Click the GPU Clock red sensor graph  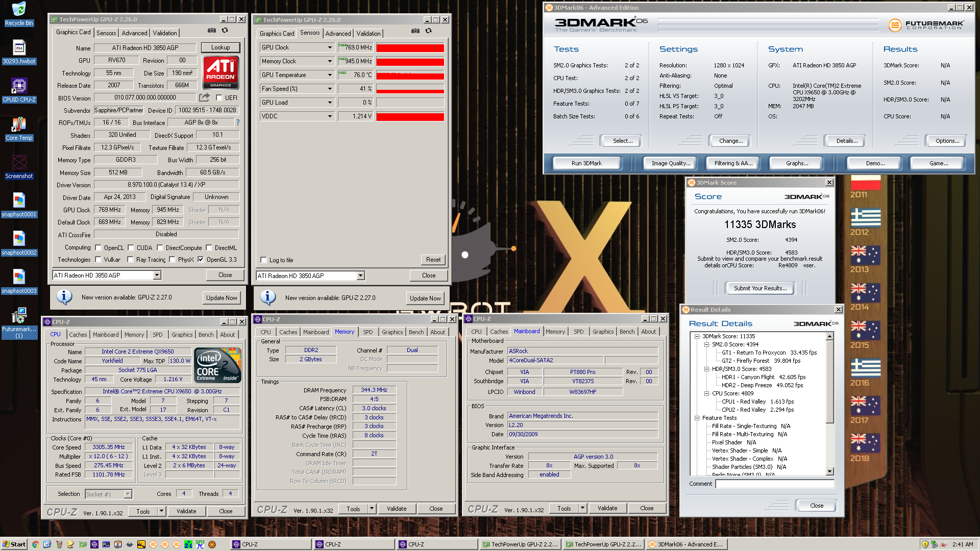(410, 47)
